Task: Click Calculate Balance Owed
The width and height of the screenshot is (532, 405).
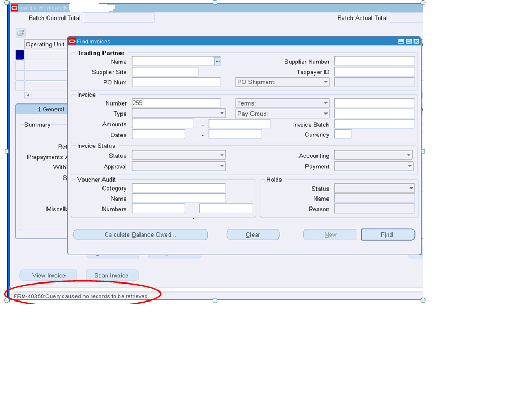Action: coord(141,234)
